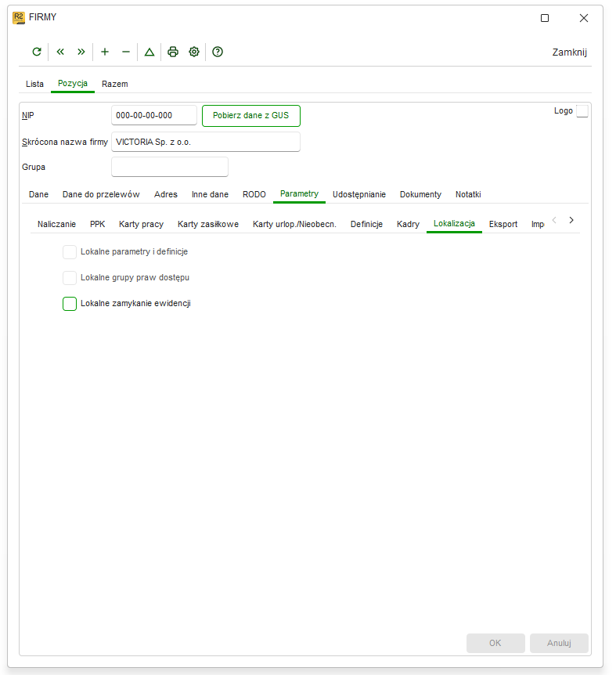Check Lokalne zamykanie ewidencji

tap(70, 304)
